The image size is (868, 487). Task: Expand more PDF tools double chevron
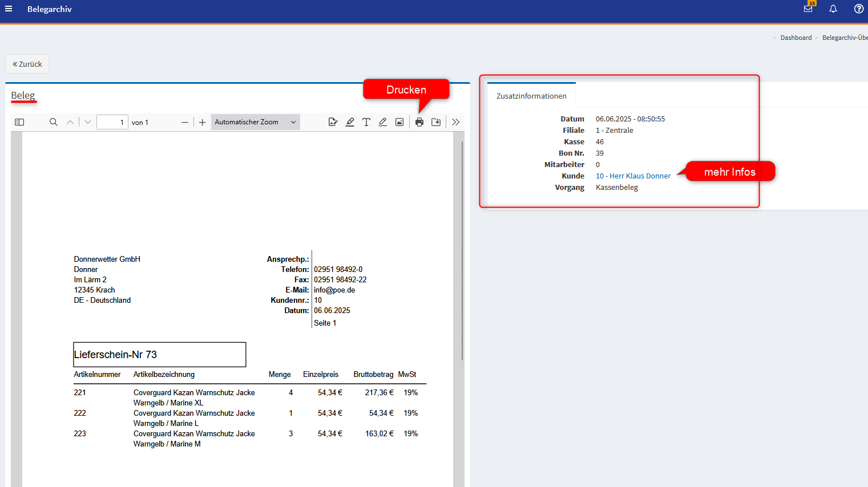click(455, 122)
